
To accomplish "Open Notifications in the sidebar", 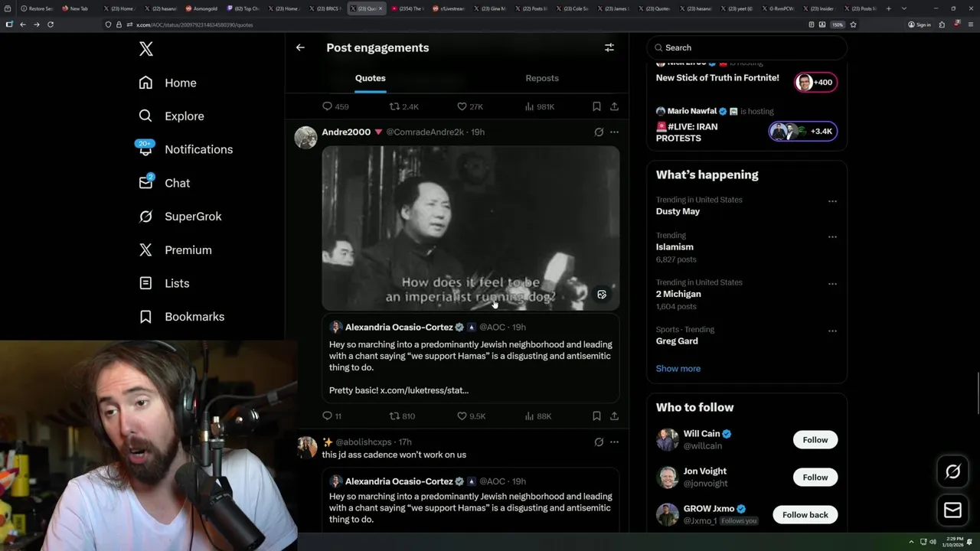I will [185, 149].
